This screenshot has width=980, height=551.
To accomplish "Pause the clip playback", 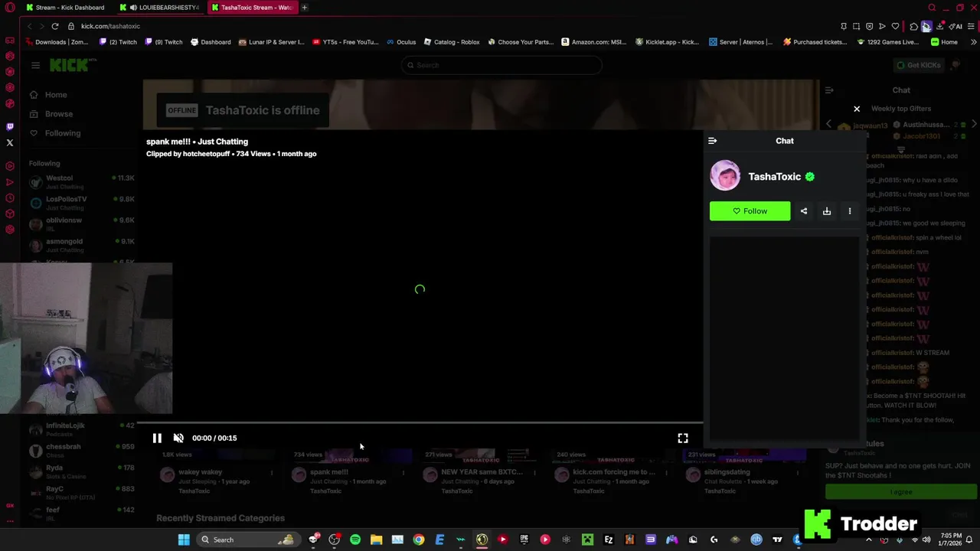I will [157, 438].
